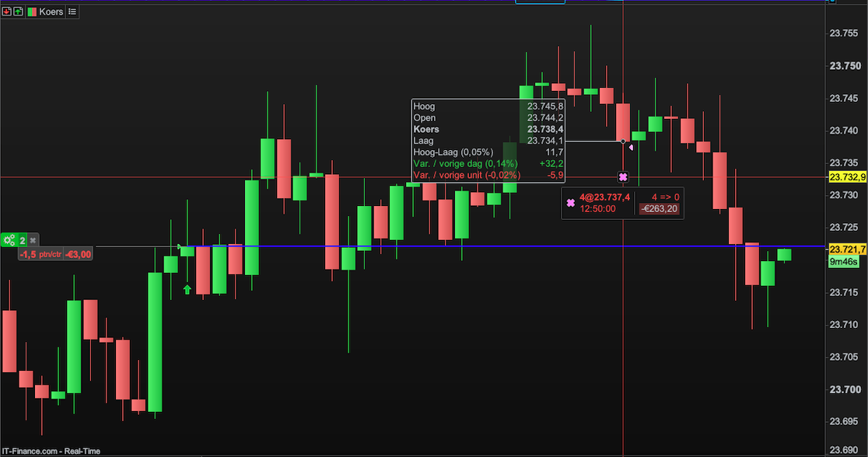Open the indicator list icon next to Koers
The height and width of the screenshot is (457, 868).
pos(72,11)
